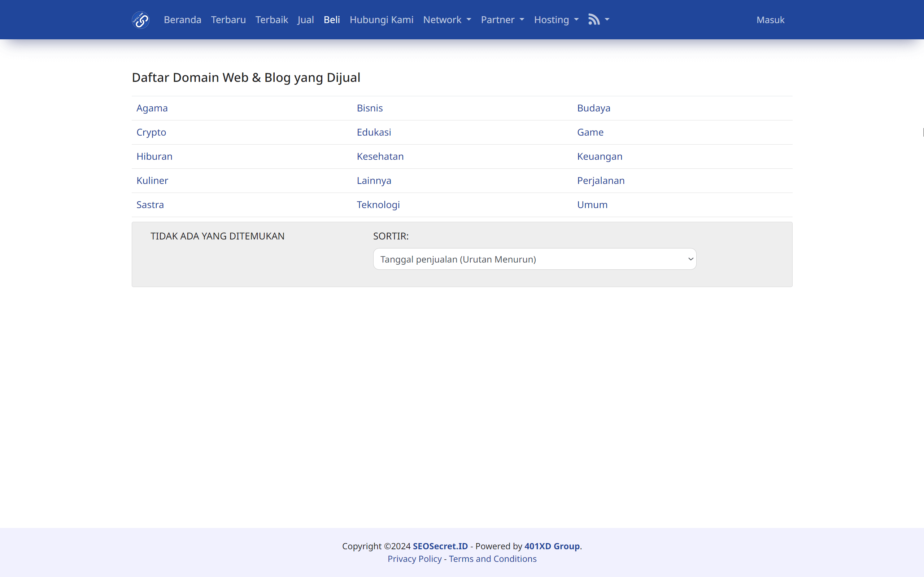This screenshot has height=577, width=924.
Task: Click the SEOSecret site logo
Action: tap(140, 19)
